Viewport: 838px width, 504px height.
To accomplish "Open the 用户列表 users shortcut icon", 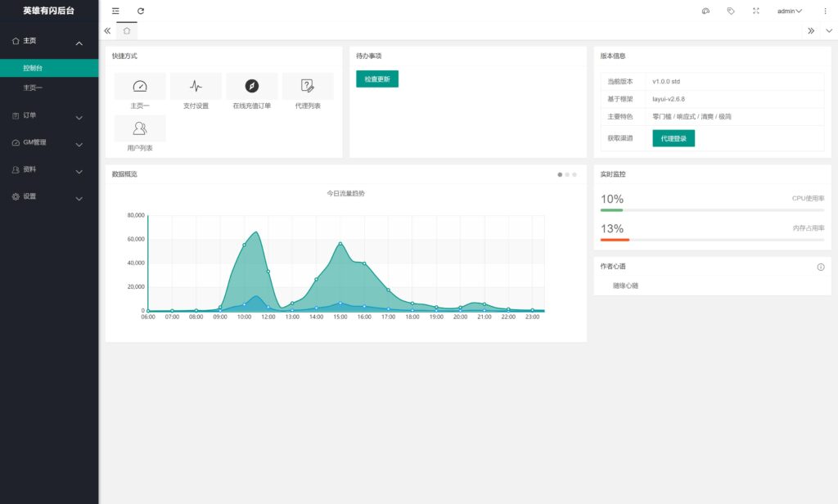I will [x=140, y=128].
